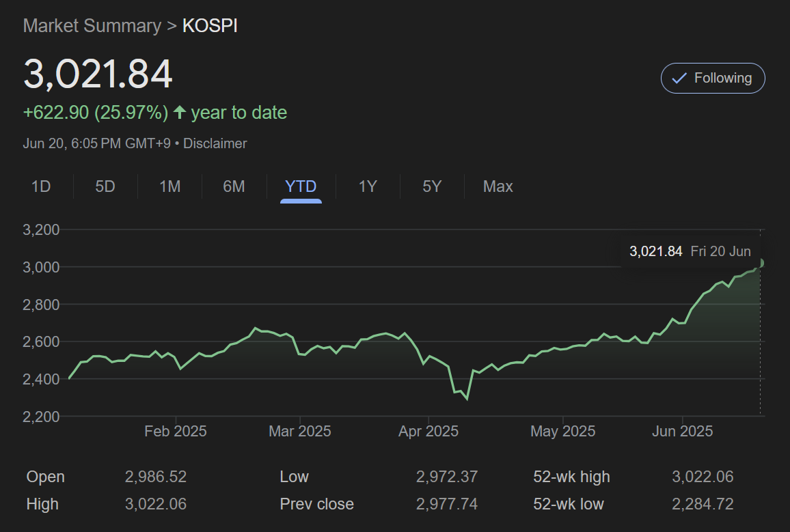Viewport: 790px width, 532px height.
Task: Click the green up arrow icon
Action: [180, 113]
